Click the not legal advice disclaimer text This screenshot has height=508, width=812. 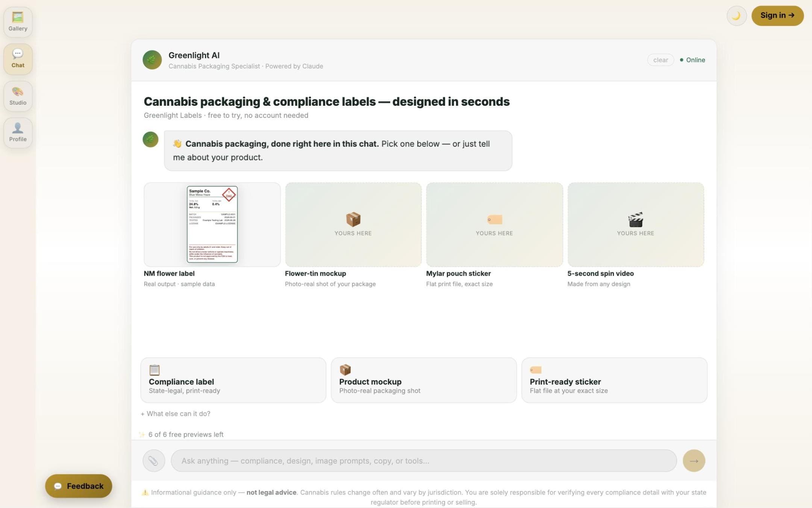click(x=271, y=492)
